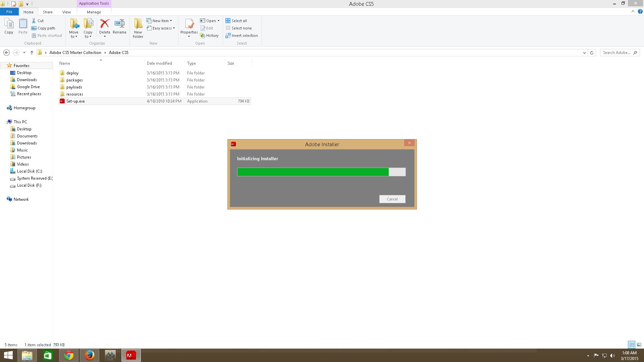The width and height of the screenshot is (644, 362).
Task: Click Copy path in the ribbon
Action: [43, 28]
